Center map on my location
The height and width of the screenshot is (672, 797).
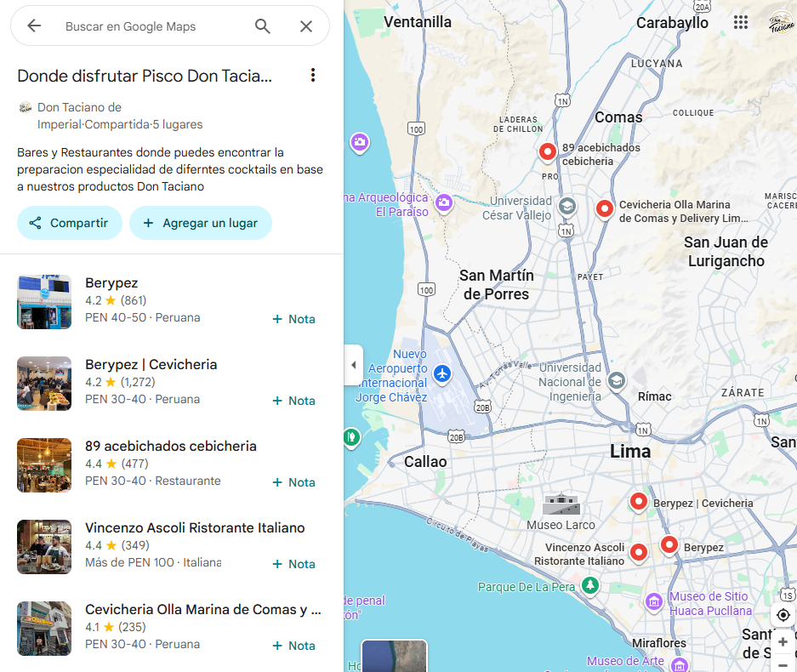point(783,615)
